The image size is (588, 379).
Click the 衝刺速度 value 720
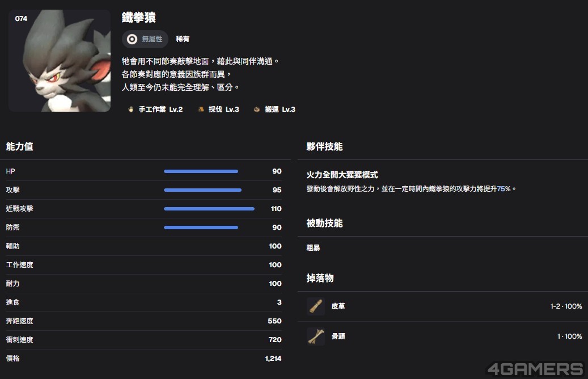(275, 340)
